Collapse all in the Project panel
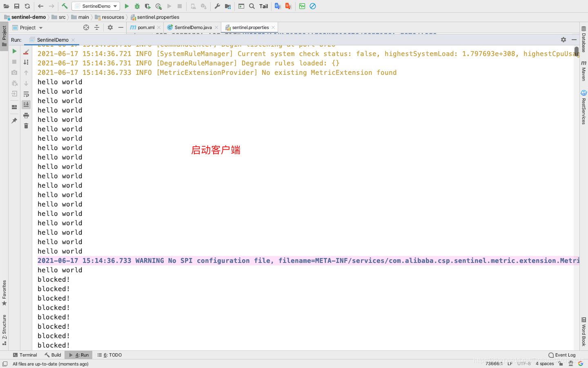The width and height of the screenshot is (588, 368). 97,27
